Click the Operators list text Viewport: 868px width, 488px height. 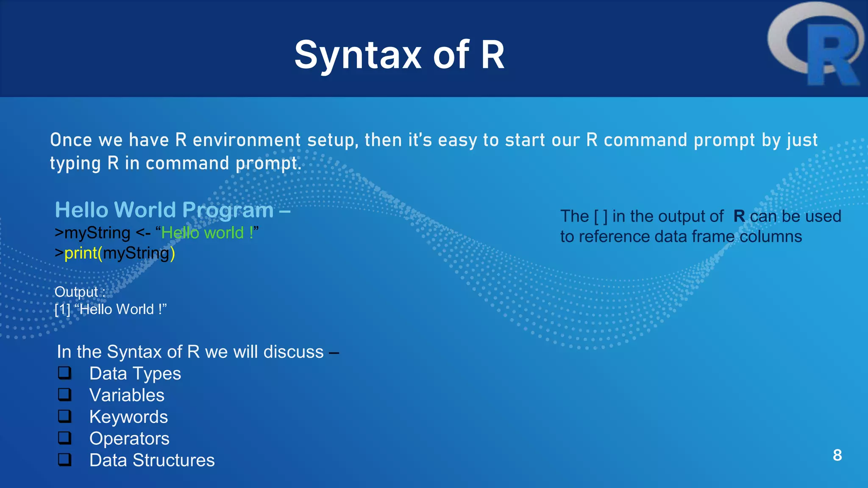click(x=129, y=439)
